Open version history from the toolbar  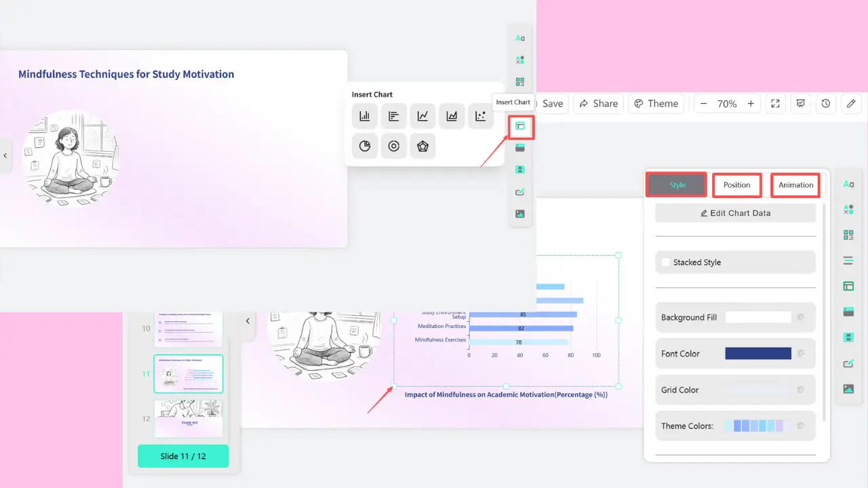(825, 103)
